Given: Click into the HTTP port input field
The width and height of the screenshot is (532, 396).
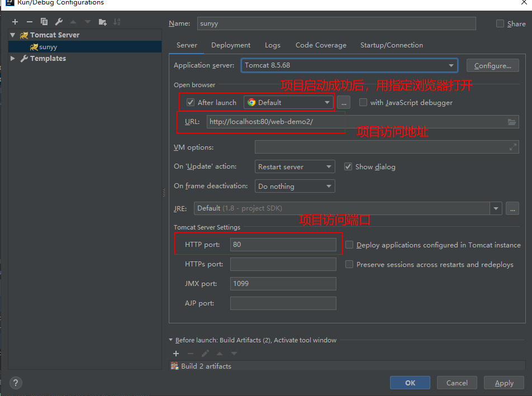Looking at the screenshot, I should [283, 245].
